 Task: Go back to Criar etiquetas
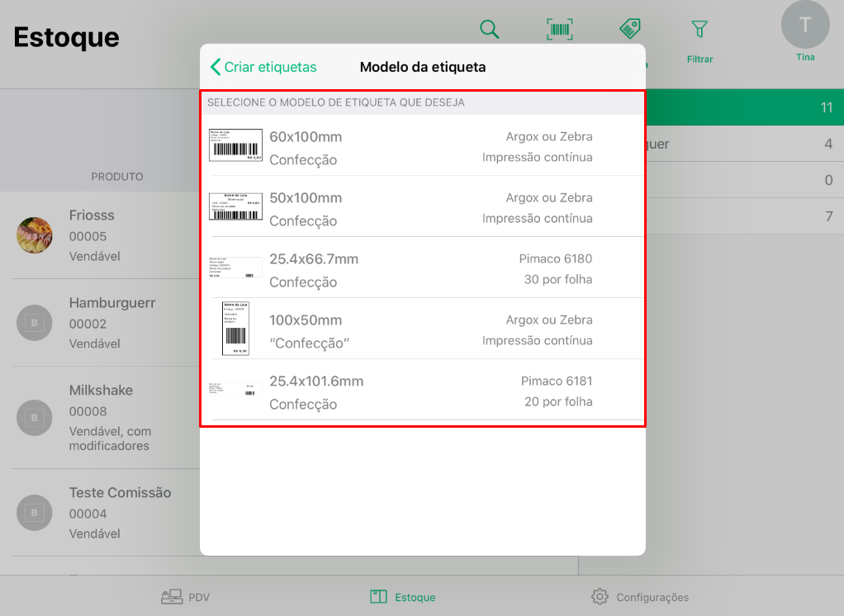(263, 67)
